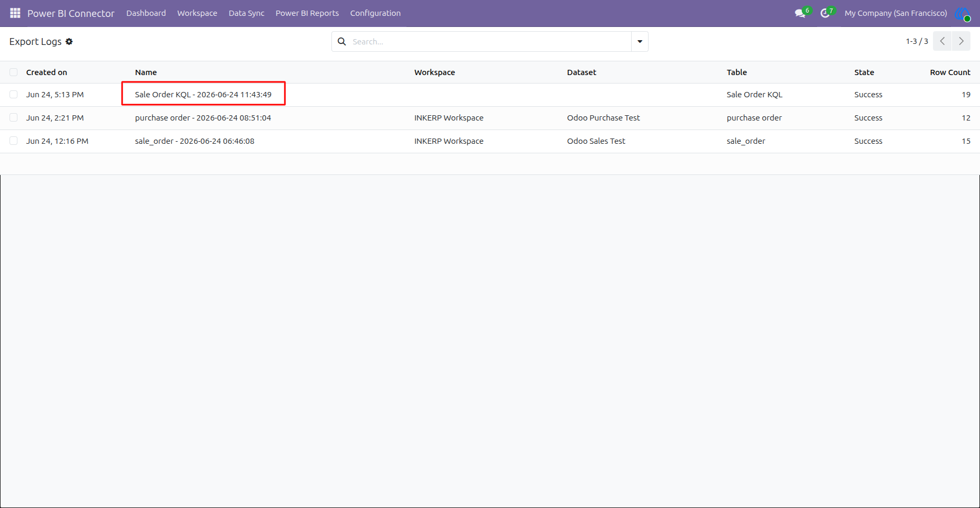The height and width of the screenshot is (508, 980).
Task: Toggle the select-all checkbox in header
Action: (x=14, y=72)
